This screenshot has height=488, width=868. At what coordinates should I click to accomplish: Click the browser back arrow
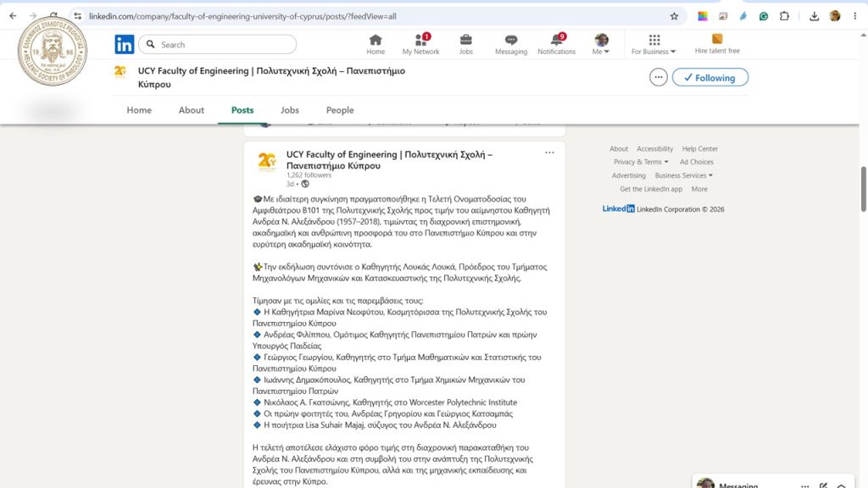point(14,16)
